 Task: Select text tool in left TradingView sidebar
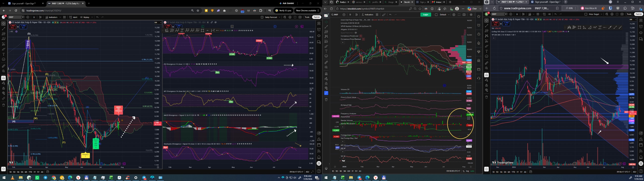point(4,54)
